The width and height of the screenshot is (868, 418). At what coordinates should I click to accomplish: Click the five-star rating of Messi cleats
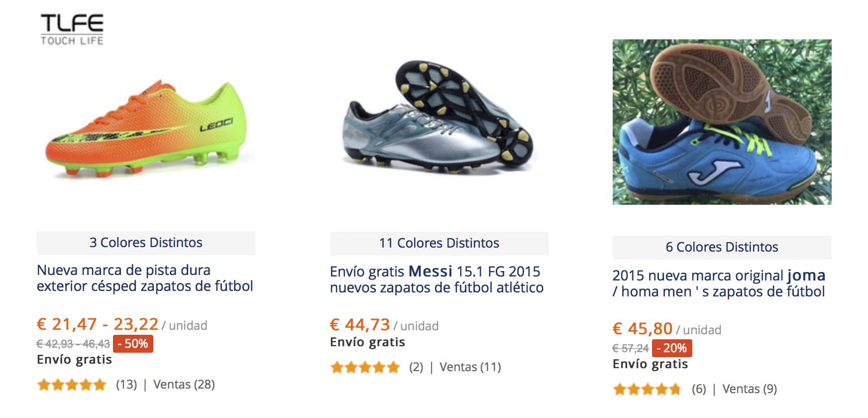click(x=365, y=368)
